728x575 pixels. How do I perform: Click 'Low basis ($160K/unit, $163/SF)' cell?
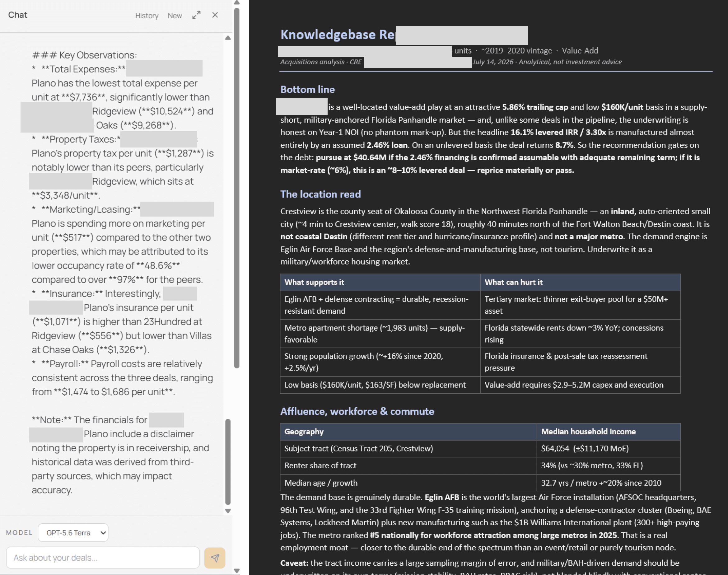(x=380, y=385)
